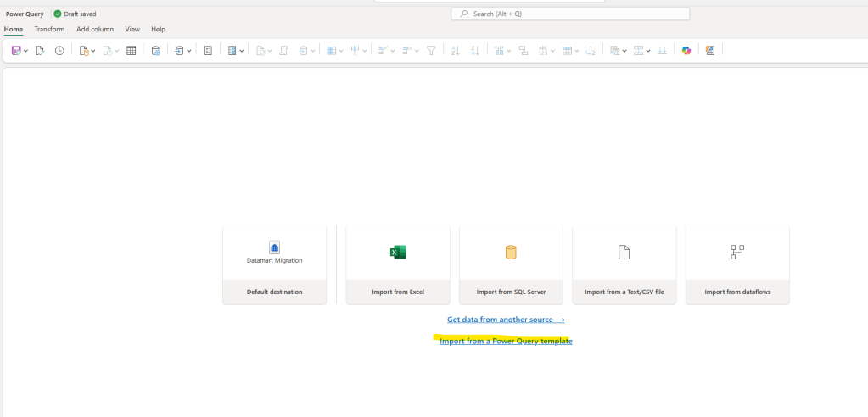Click the Remove rows icon
Screen dimensions: 868x417
tap(407, 50)
